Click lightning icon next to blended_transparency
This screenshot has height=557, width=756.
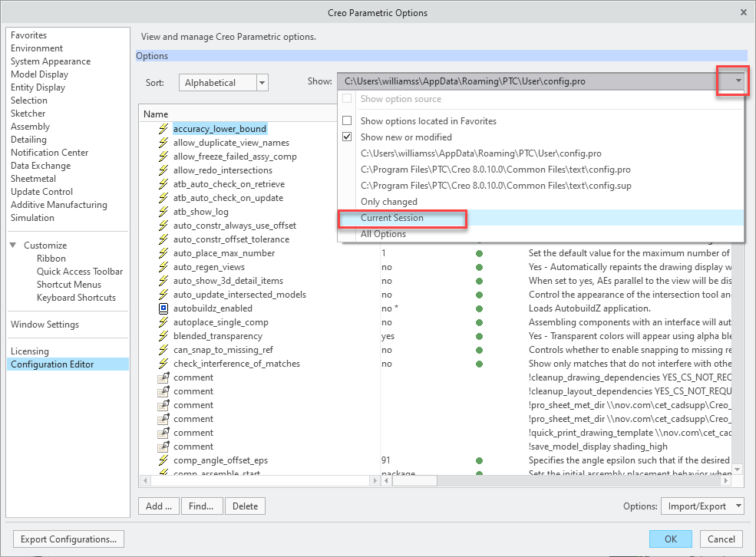tap(163, 336)
